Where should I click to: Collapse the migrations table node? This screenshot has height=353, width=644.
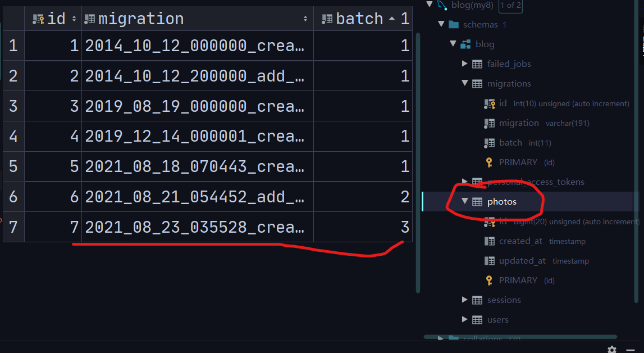tap(465, 83)
